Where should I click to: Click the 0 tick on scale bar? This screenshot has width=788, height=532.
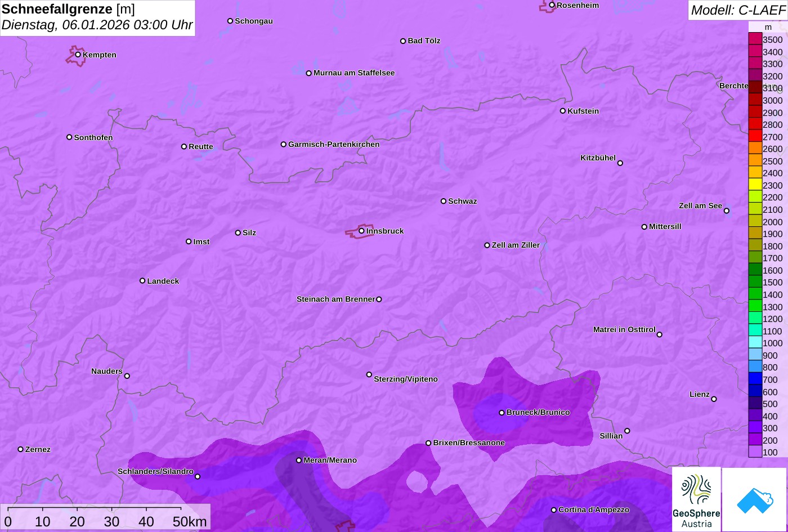[8, 521]
